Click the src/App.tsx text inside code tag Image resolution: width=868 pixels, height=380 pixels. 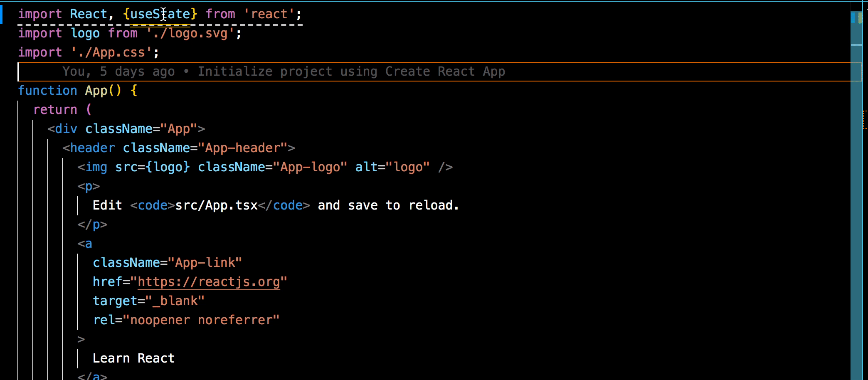point(216,205)
